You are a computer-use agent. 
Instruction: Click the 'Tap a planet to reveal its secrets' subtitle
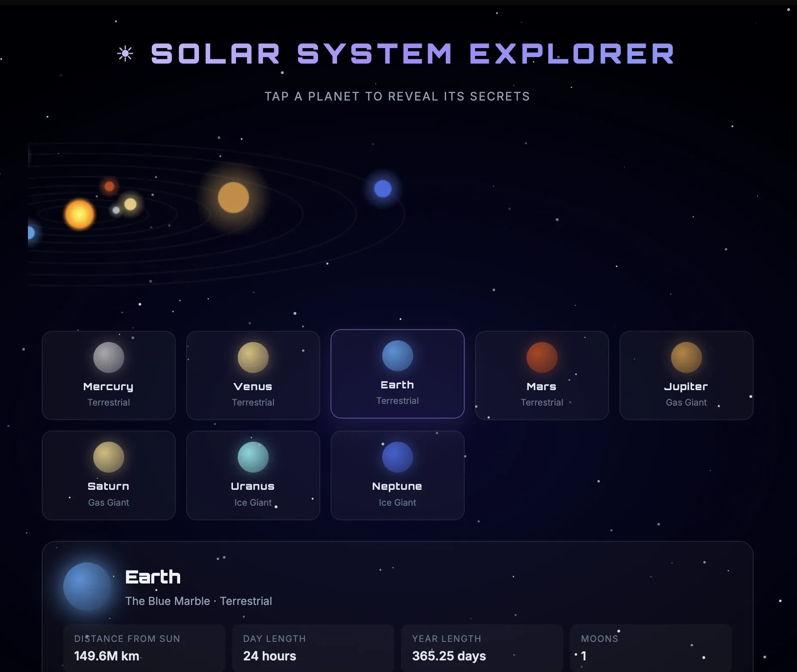[x=397, y=96]
